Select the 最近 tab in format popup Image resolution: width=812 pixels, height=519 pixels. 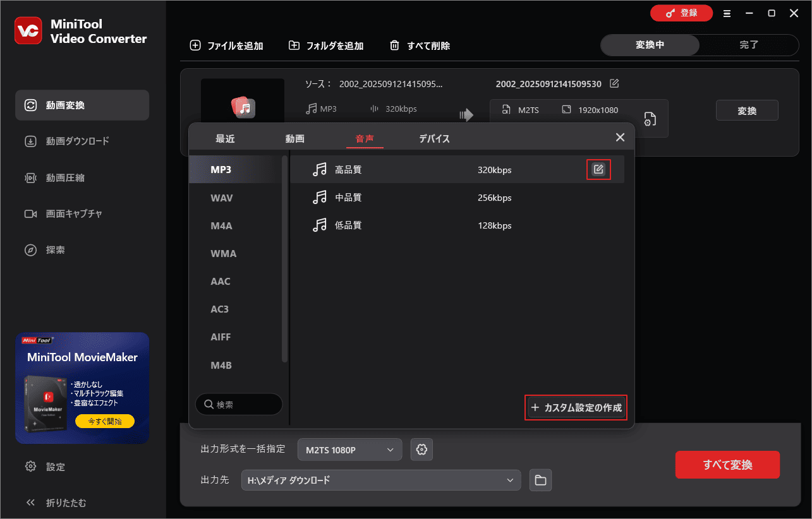click(x=225, y=139)
